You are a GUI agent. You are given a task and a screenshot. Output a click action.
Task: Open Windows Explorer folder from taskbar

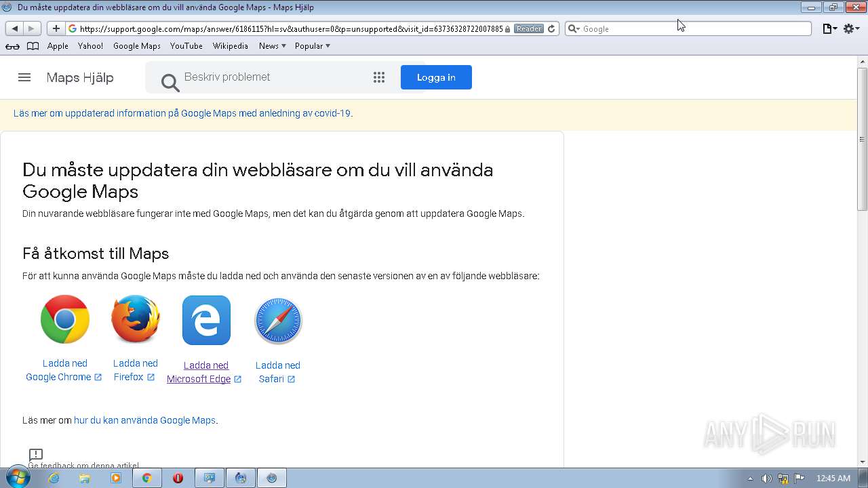(85, 478)
